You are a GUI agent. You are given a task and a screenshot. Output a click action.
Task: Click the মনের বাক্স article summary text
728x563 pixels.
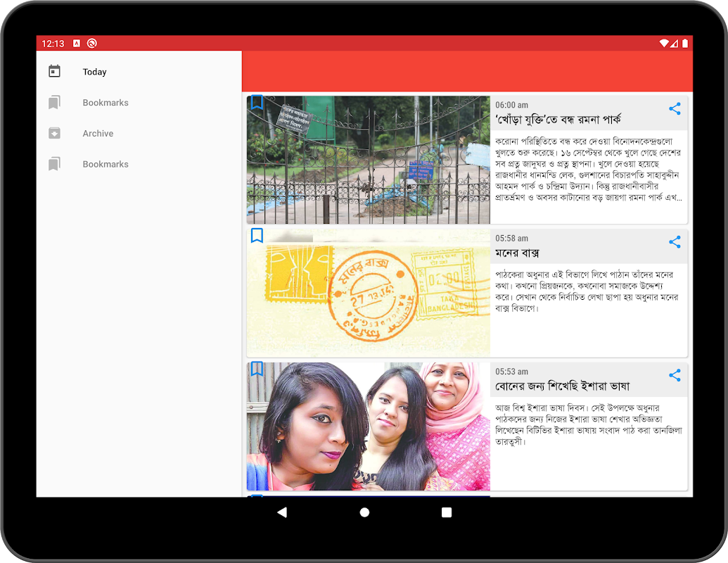[587, 291]
